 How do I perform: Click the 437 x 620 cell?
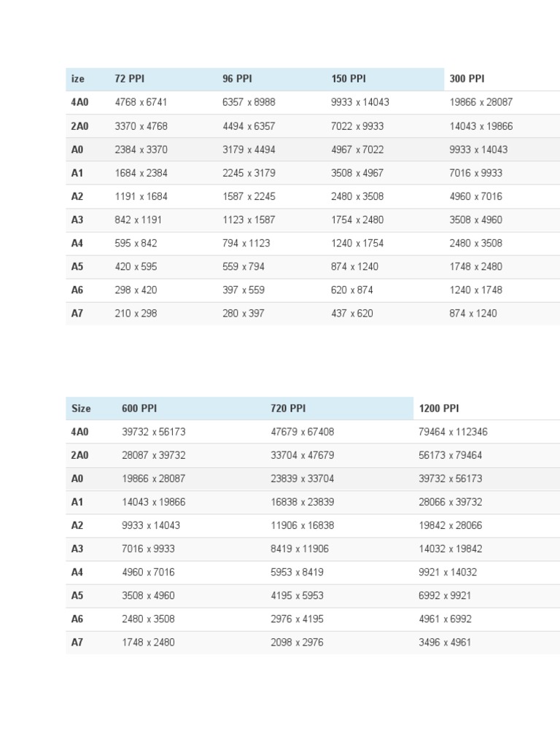coord(351,313)
